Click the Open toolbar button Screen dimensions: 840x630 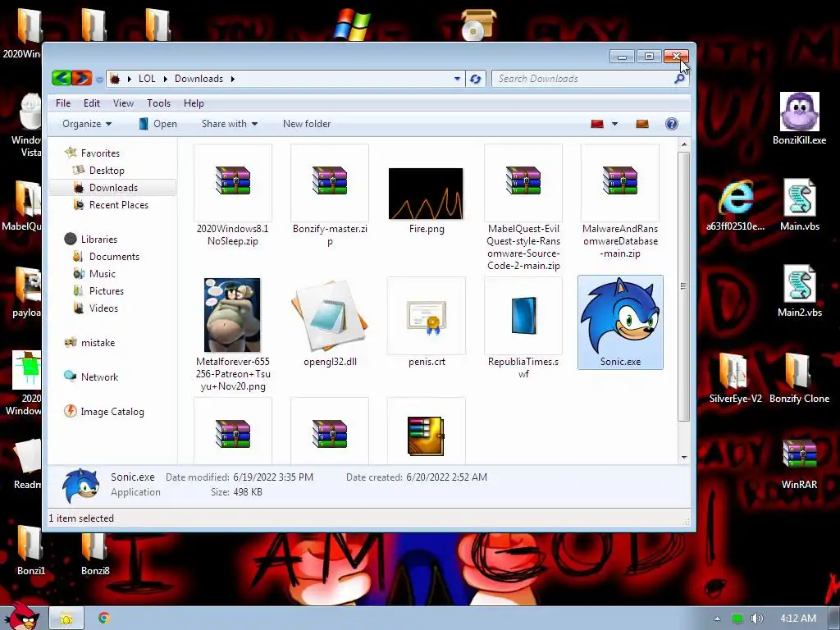point(157,124)
